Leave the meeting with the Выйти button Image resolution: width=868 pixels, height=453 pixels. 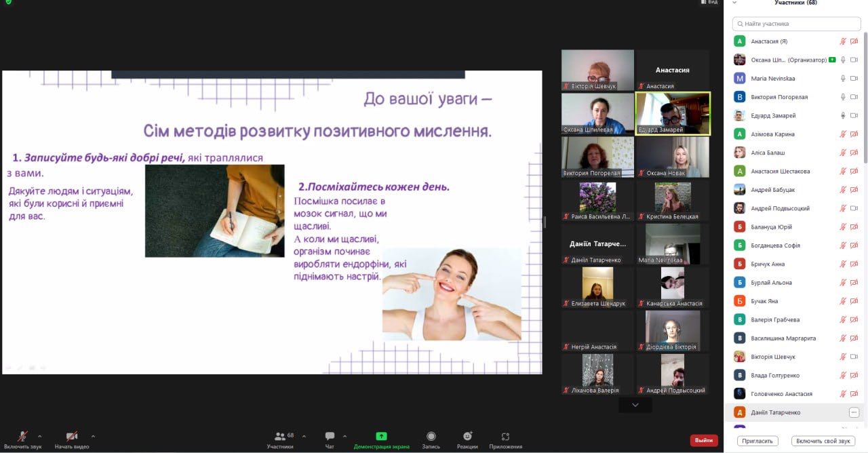[704, 441]
